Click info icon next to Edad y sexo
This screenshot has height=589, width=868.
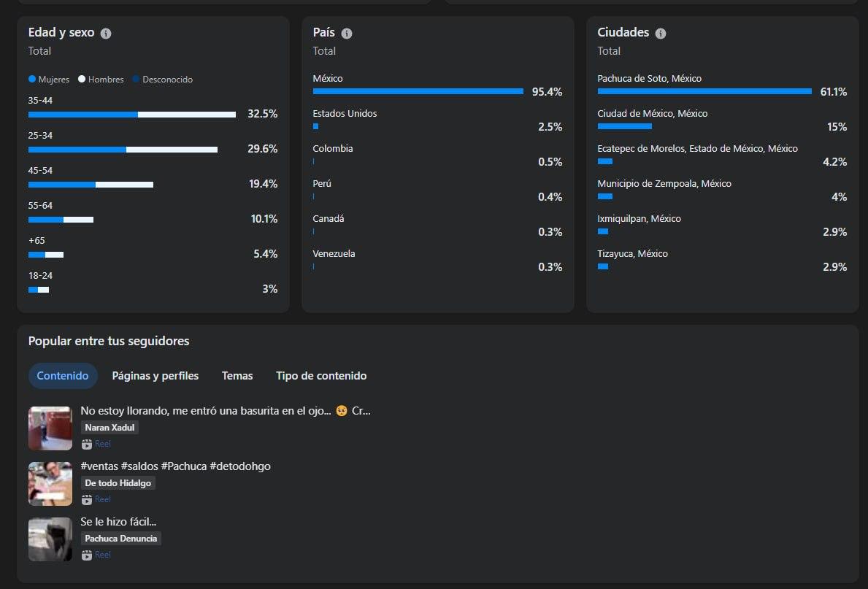[x=106, y=34]
